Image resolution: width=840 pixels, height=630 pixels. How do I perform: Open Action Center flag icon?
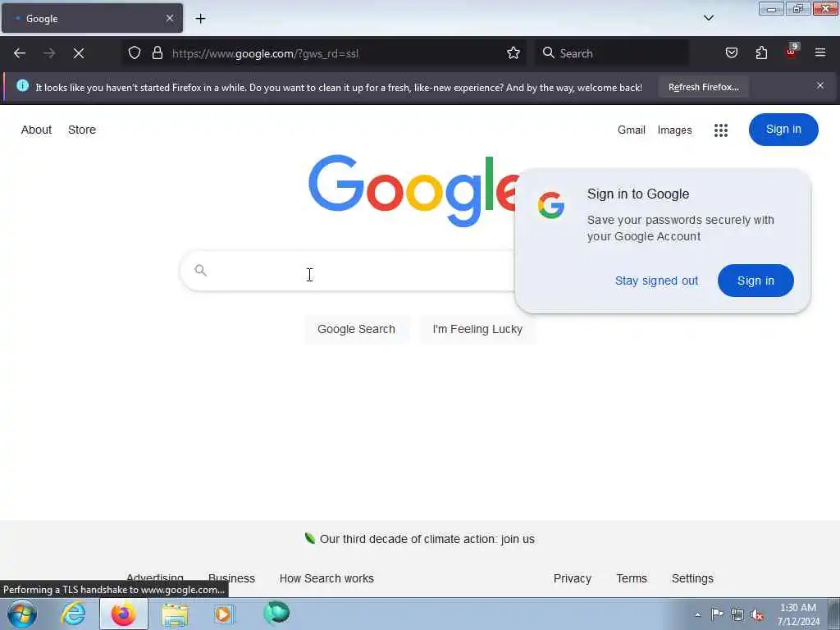coord(717,614)
